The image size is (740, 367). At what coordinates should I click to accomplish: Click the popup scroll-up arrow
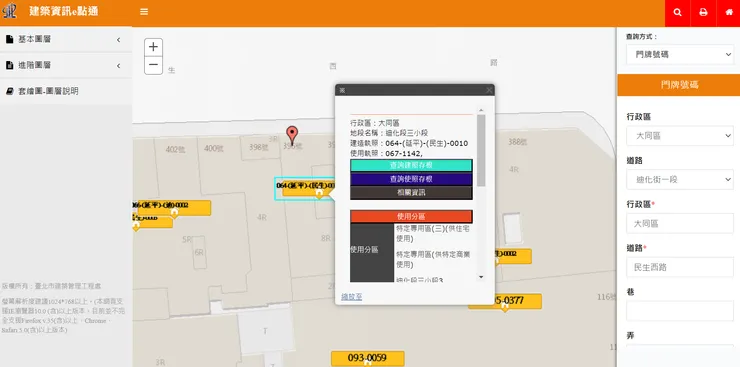[x=481, y=110]
